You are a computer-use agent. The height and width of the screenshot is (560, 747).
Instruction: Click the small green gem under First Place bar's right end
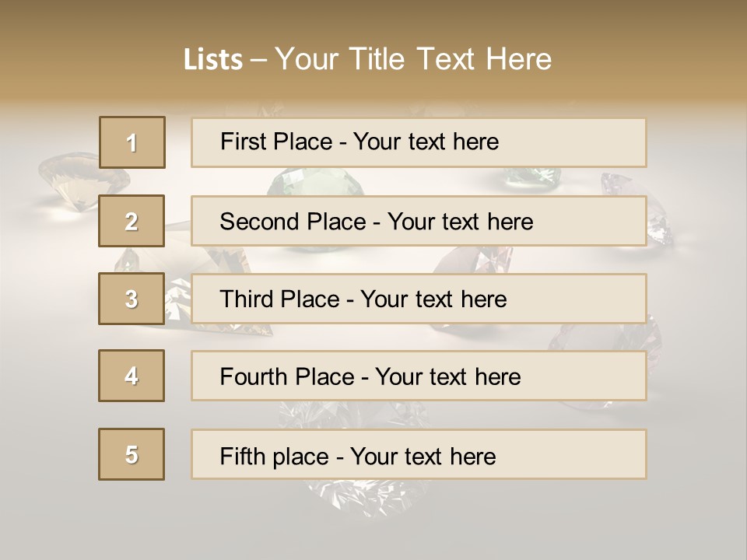(531, 177)
